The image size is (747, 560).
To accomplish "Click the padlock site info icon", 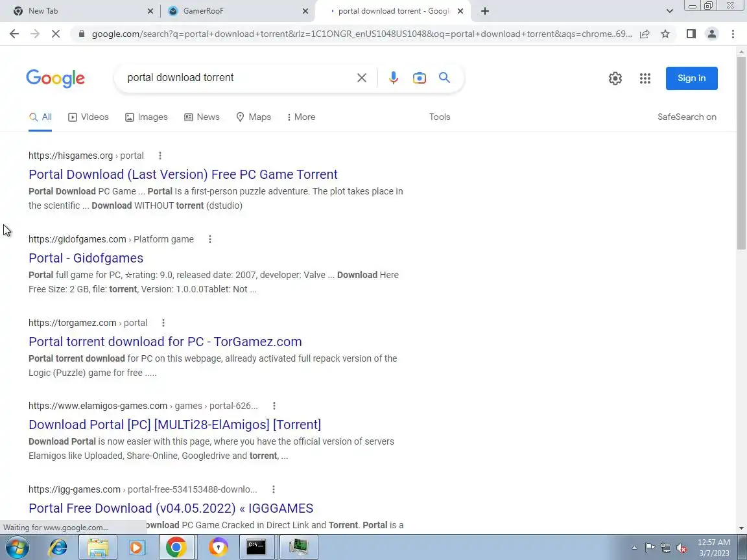I will (82, 34).
